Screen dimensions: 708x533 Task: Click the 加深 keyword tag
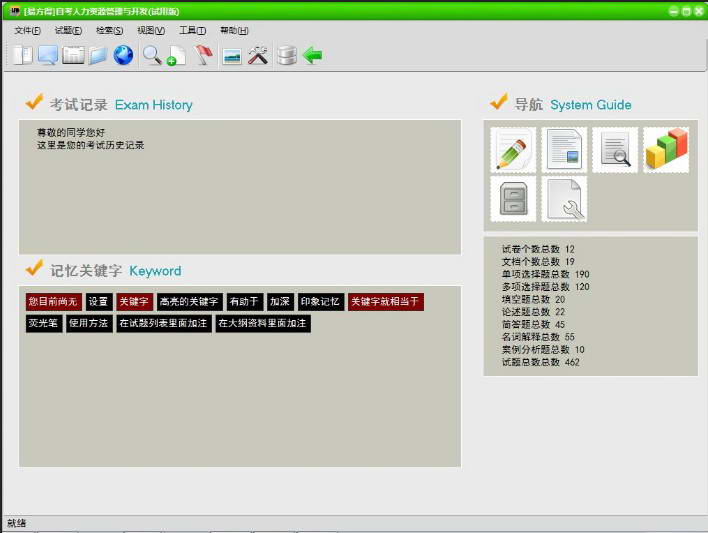click(x=280, y=302)
